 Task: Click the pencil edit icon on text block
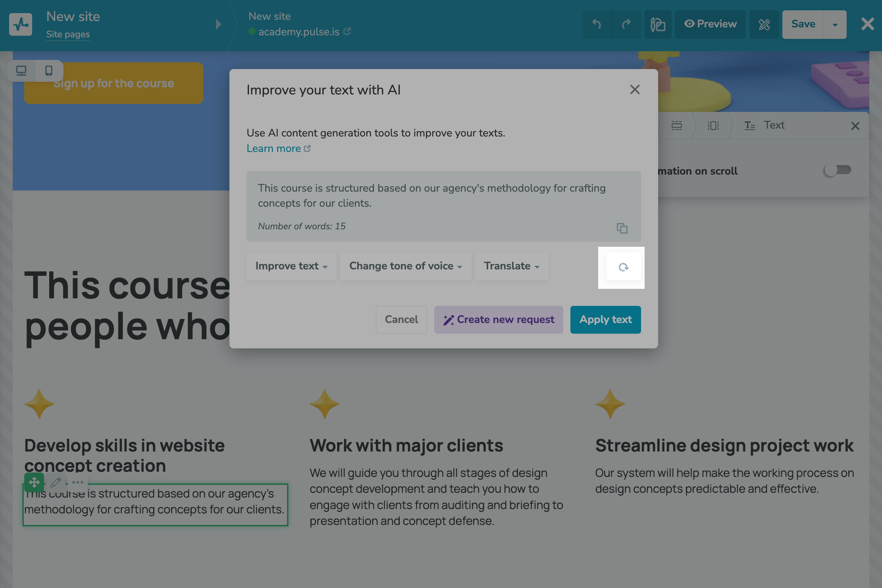coord(56,482)
